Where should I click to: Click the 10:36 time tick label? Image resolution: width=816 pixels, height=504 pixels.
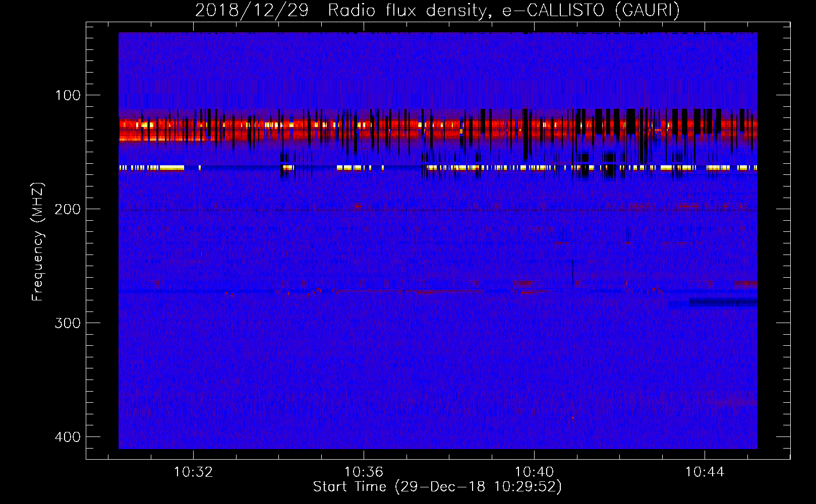(364, 472)
